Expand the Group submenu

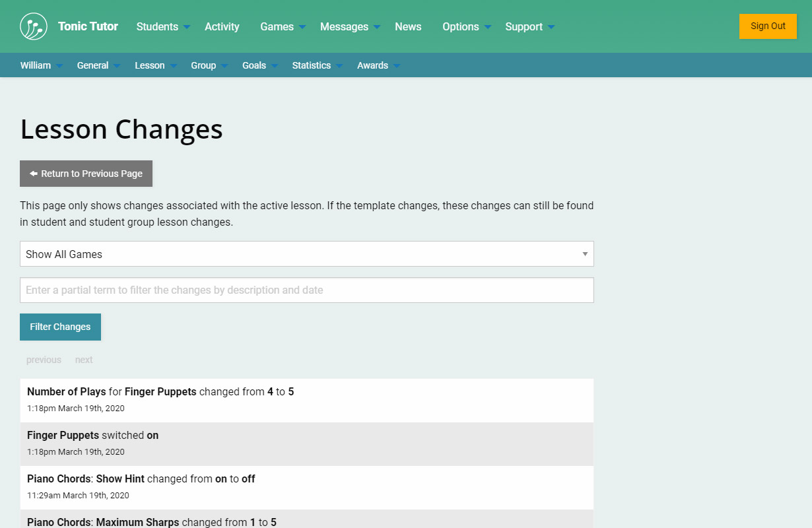tap(209, 65)
